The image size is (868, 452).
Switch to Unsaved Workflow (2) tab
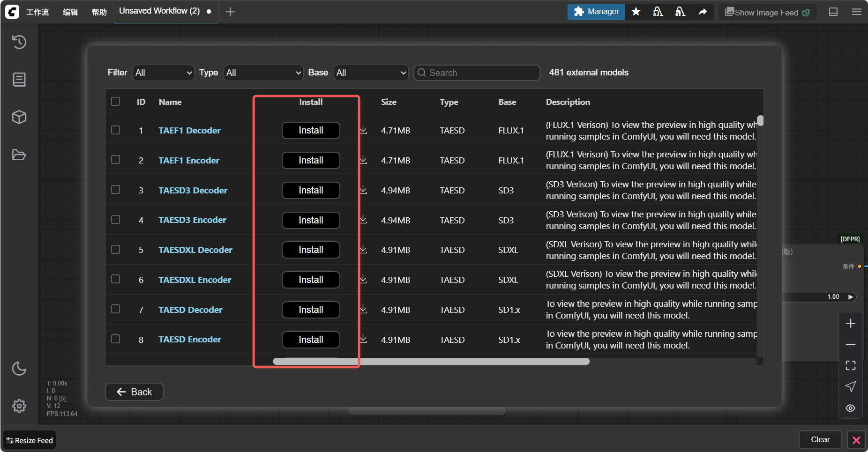[159, 11]
